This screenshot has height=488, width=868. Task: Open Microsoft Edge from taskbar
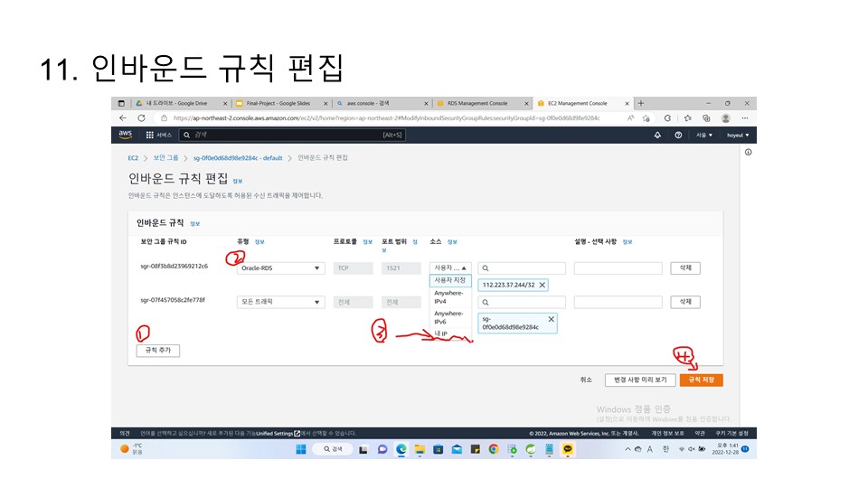pos(401,449)
